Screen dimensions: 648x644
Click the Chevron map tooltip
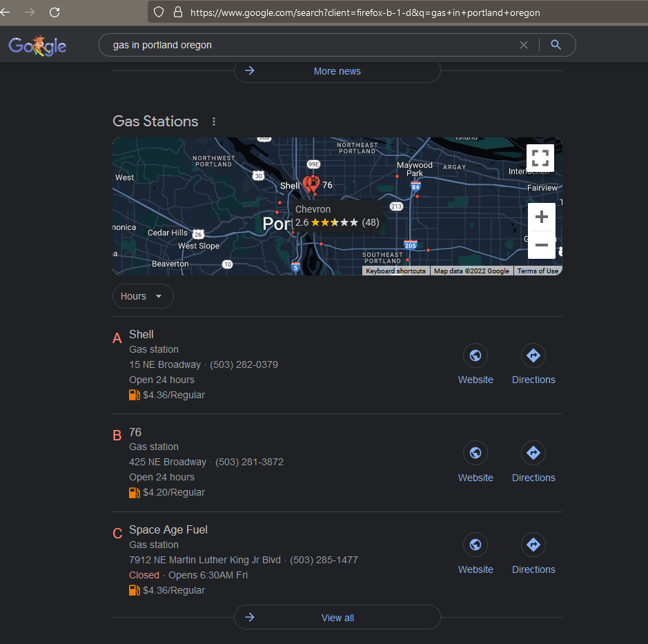click(337, 216)
